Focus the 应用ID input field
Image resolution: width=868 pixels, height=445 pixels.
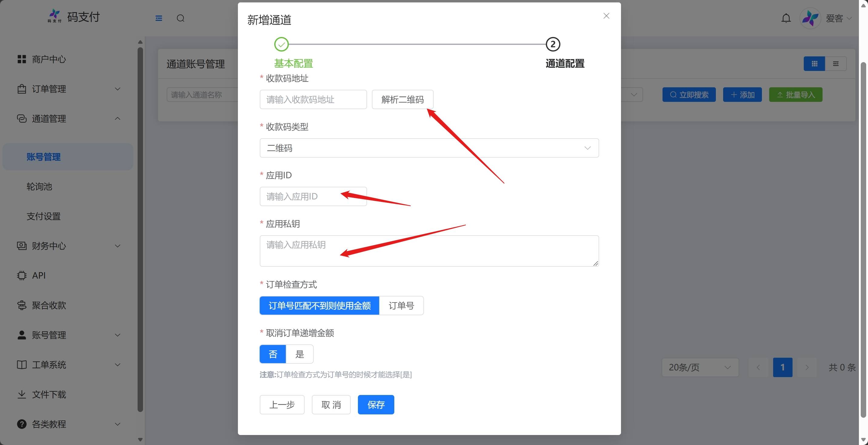[313, 196]
